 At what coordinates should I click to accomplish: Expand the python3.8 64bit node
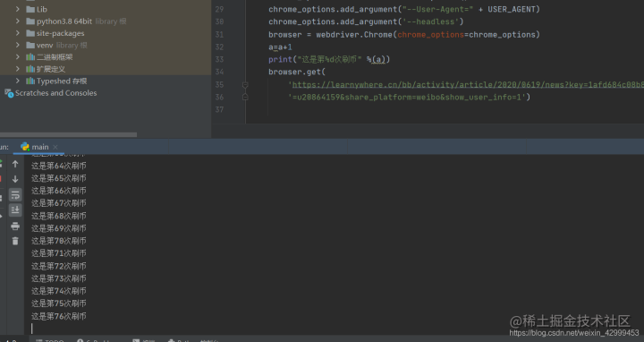18,21
